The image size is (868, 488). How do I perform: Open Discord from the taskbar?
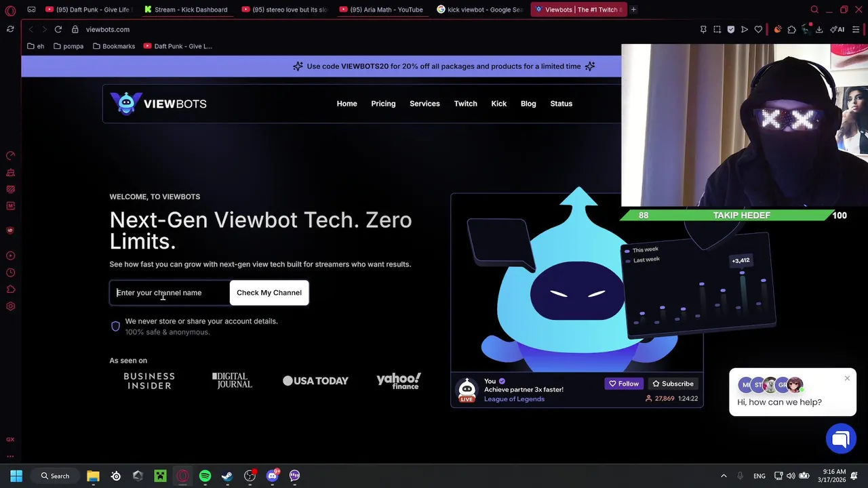(272, 476)
